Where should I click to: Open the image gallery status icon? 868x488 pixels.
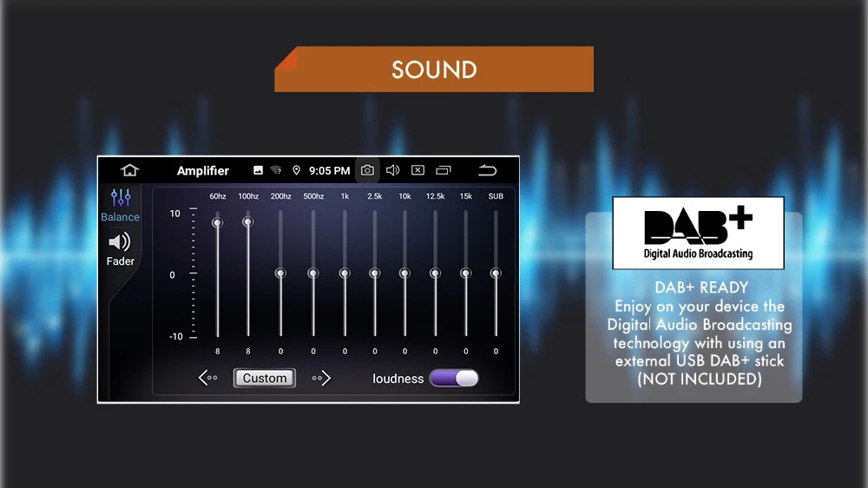click(258, 170)
